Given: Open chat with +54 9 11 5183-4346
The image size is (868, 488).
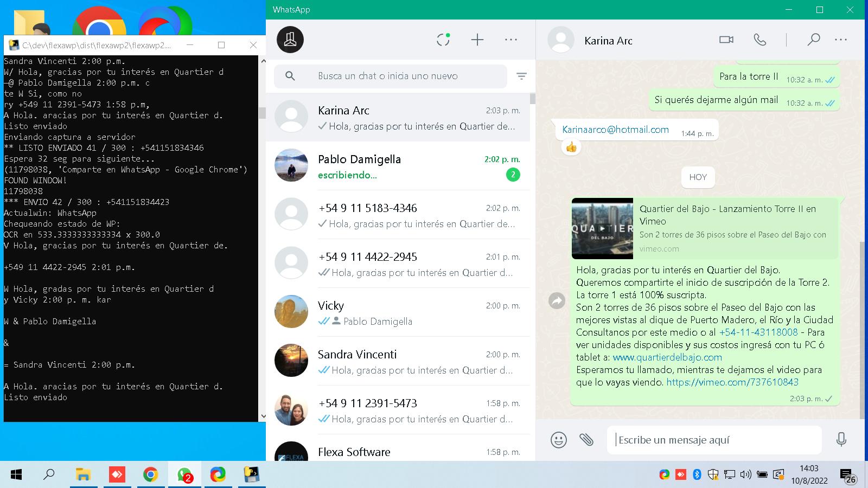Looking at the screenshot, I should pos(398,215).
